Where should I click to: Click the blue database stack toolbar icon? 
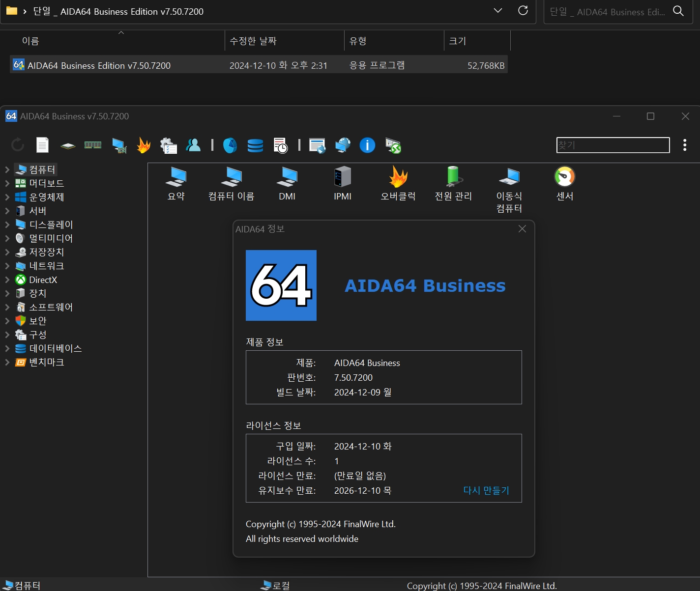pyautogui.click(x=255, y=145)
